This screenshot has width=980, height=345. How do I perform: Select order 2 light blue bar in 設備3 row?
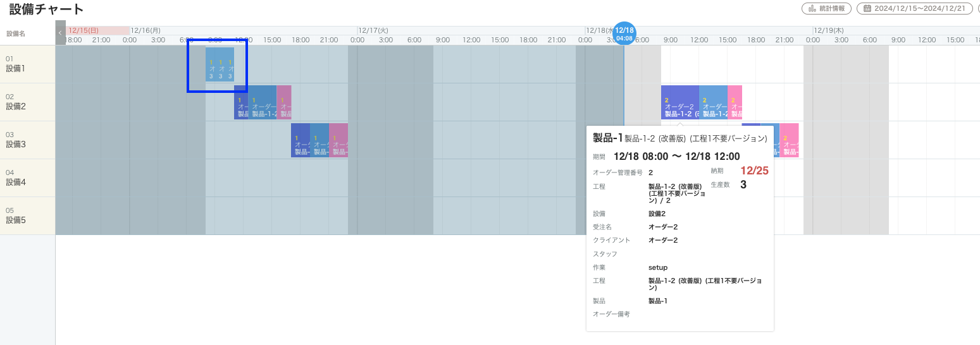pyautogui.click(x=776, y=140)
